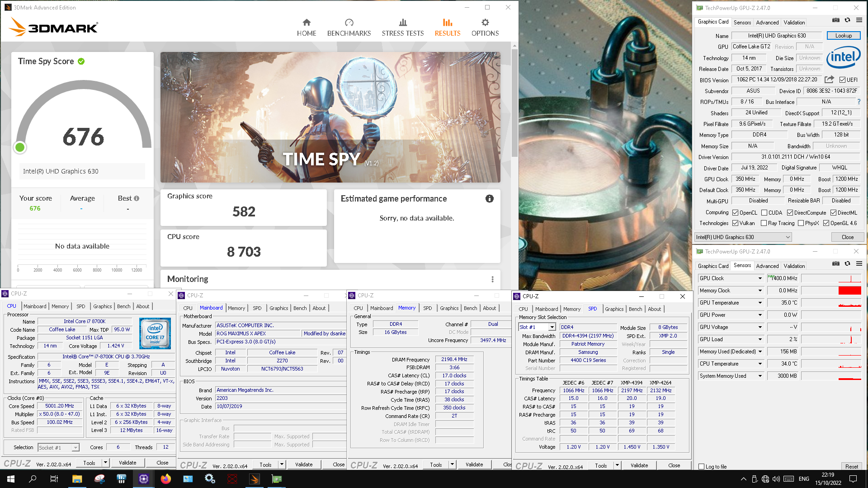868x488 pixels.
Task: Click the Lookup button in GPU-Z
Action: point(844,36)
